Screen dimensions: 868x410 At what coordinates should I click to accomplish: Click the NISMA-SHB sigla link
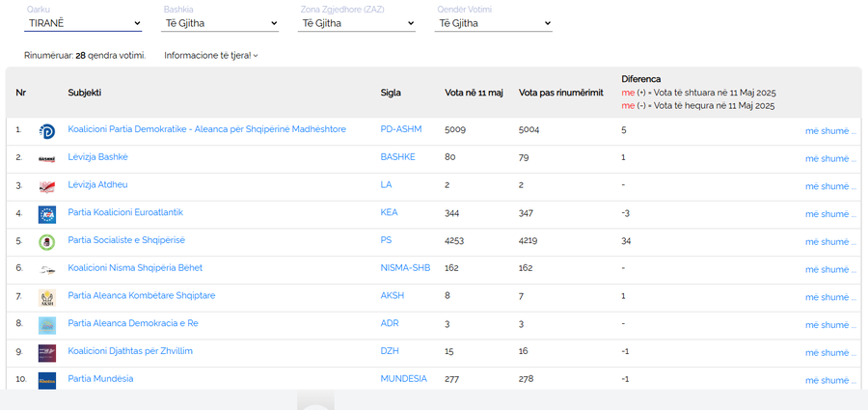405,267
